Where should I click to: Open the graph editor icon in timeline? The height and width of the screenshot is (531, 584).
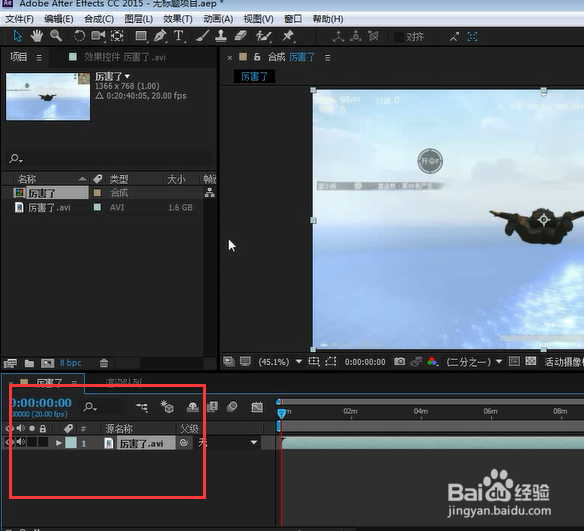tap(257, 407)
